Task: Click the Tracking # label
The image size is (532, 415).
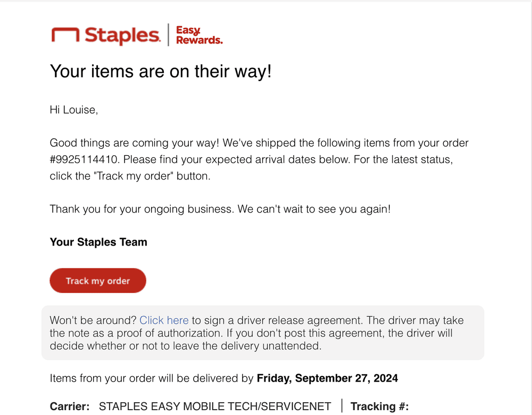Action: pyautogui.click(x=380, y=406)
